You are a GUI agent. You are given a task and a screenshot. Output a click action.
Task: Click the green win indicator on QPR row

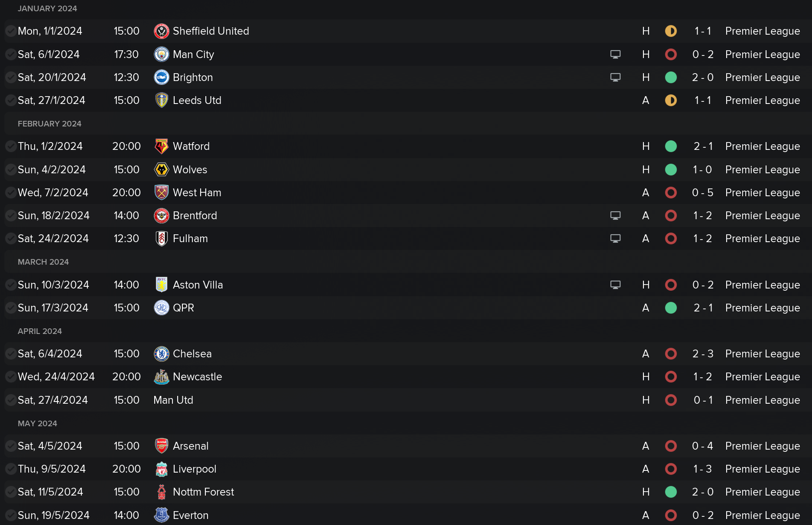click(671, 308)
